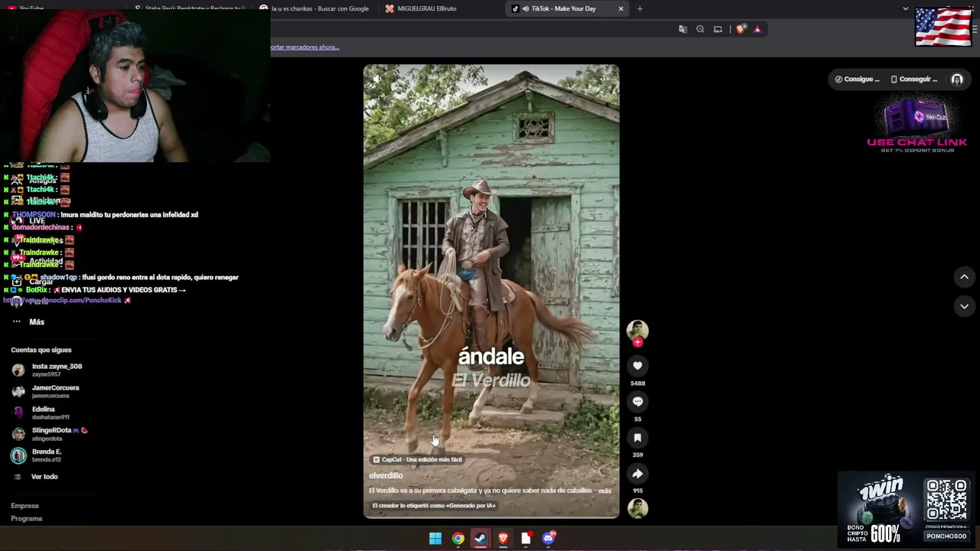Click the cast/screen icon in the address bar
Image resolution: width=980 pixels, height=551 pixels.
click(717, 29)
